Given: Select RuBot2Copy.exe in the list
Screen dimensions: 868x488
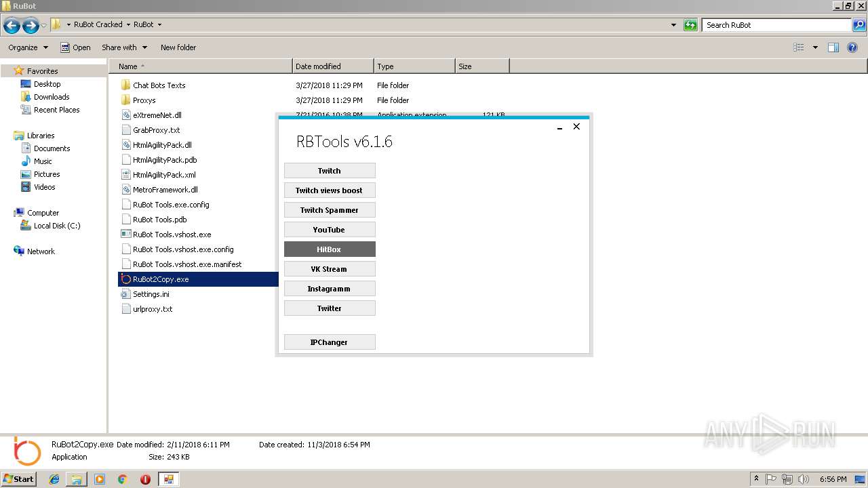Looking at the screenshot, I should click(x=197, y=279).
